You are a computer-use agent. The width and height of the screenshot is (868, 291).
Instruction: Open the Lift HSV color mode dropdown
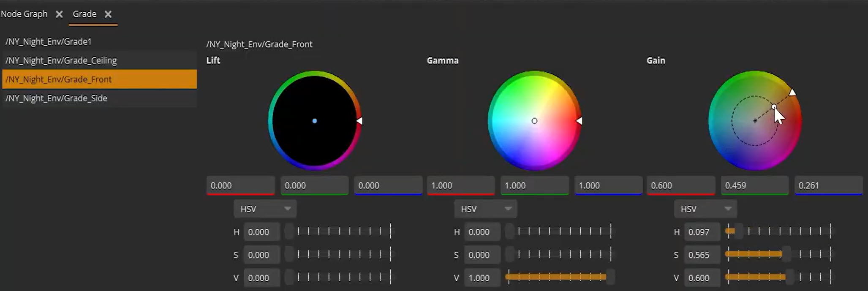[265, 209]
